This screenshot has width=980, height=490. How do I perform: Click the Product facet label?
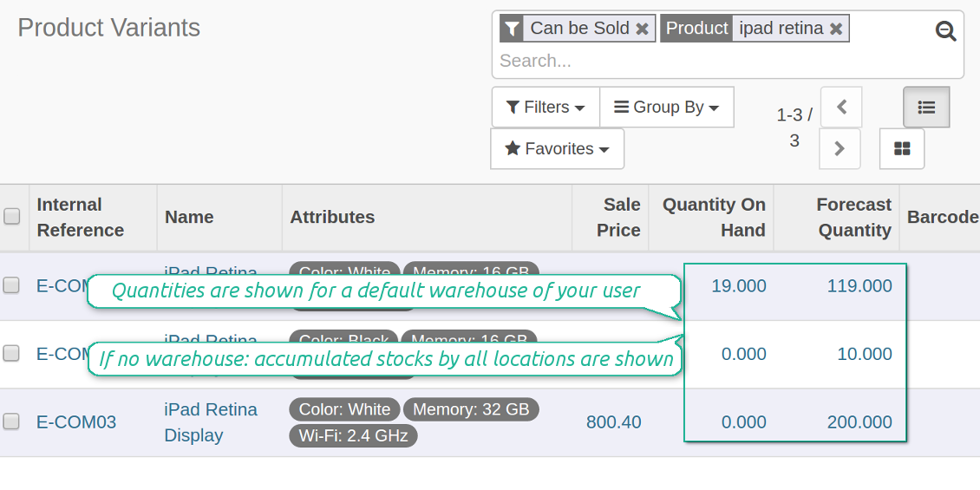(x=697, y=29)
